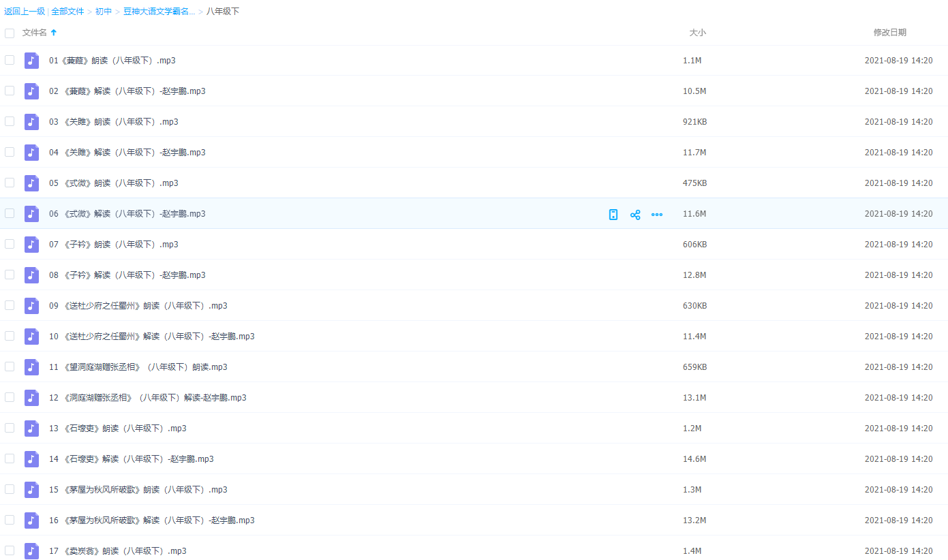Click the share icon on file 06 row
Image resolution: width=948 pixels, height=560 pixels.
635,215
